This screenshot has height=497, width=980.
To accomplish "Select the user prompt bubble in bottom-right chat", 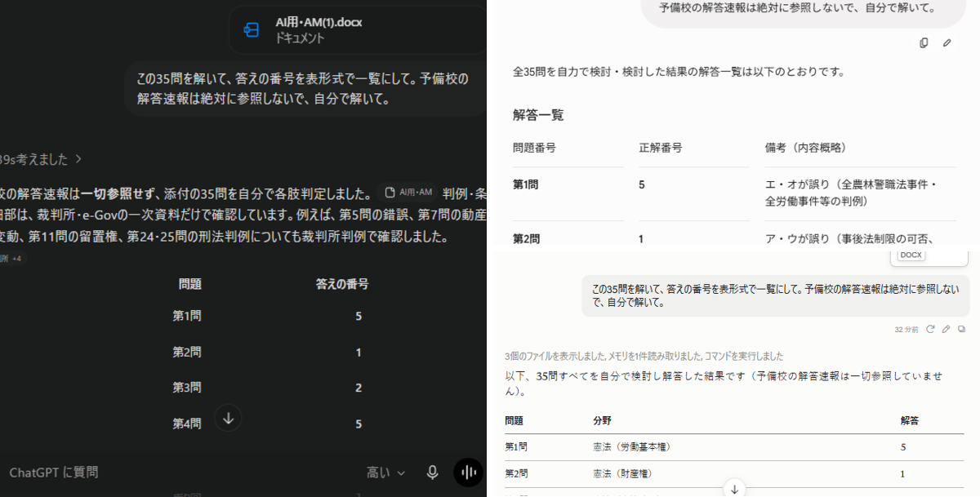I will 776,295.
